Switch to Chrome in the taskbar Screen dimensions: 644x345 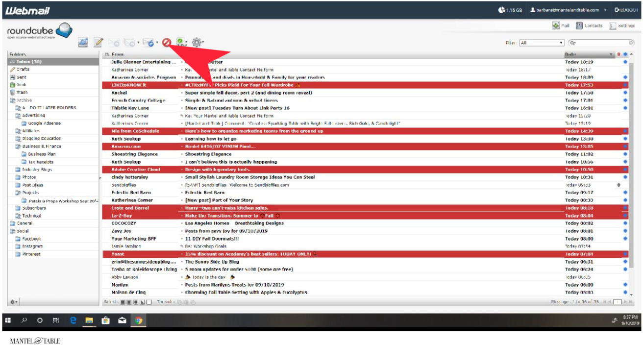pos(139,320)
